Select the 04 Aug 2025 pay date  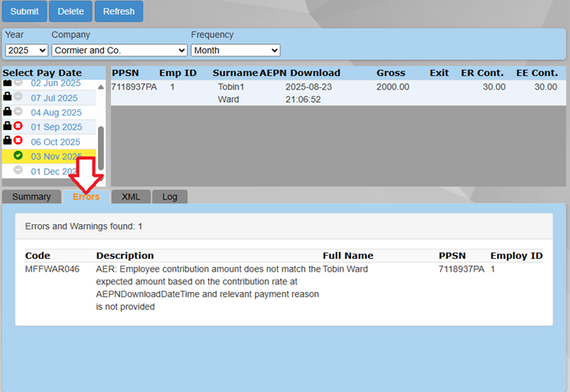pyautogui.click(x=56, y=112)
